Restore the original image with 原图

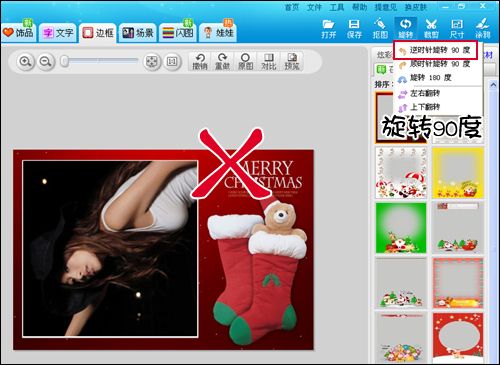tap(246, 62)
